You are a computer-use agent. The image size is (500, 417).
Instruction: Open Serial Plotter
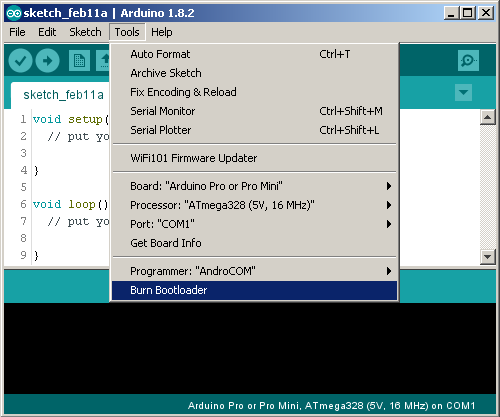click(x=254, y=130)
